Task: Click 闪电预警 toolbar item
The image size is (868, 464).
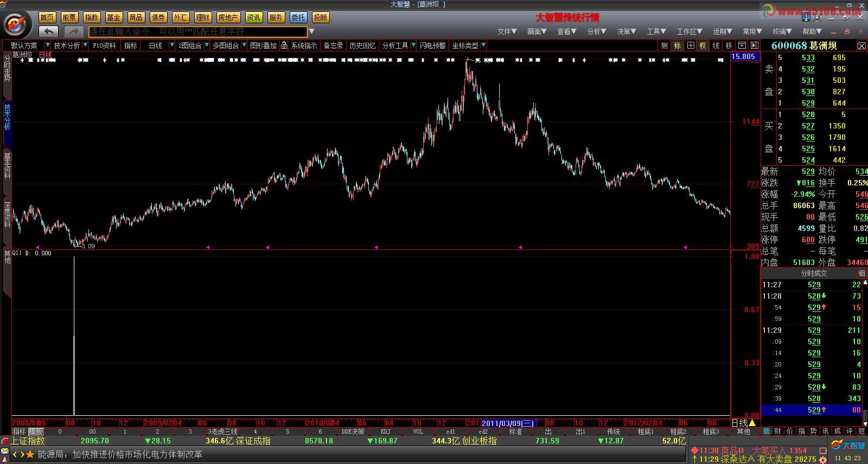Action: 432,46
